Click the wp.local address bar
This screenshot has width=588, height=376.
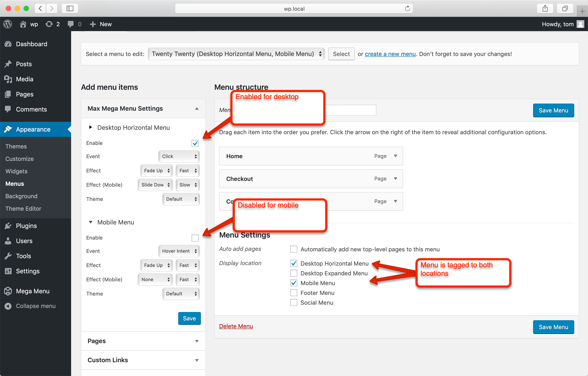pyautogui.click(x=294, y=8)
